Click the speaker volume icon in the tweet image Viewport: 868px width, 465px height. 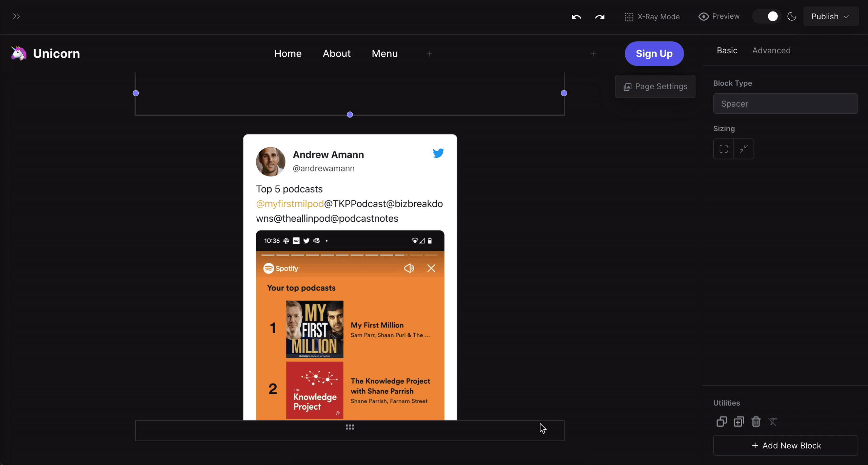(409, 268)
